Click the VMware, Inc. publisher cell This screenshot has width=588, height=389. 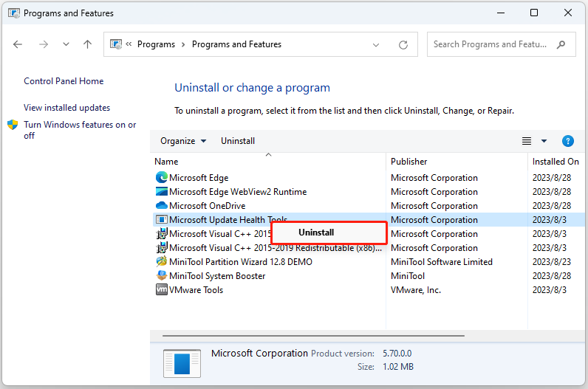pos(415,289)
